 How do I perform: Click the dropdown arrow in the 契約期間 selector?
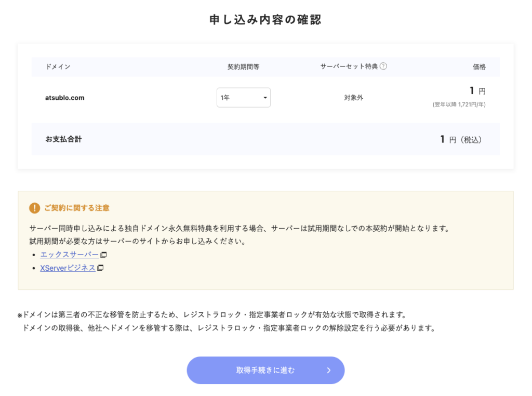(265, 98)
